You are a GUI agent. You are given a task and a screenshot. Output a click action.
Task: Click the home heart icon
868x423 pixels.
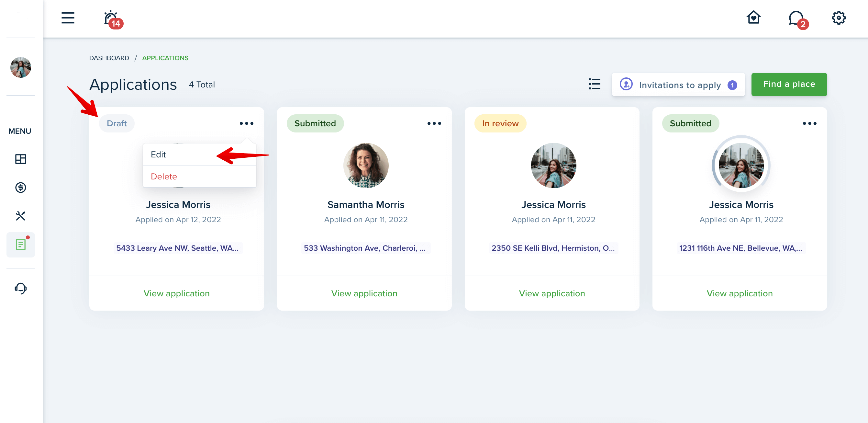(753, 17)
